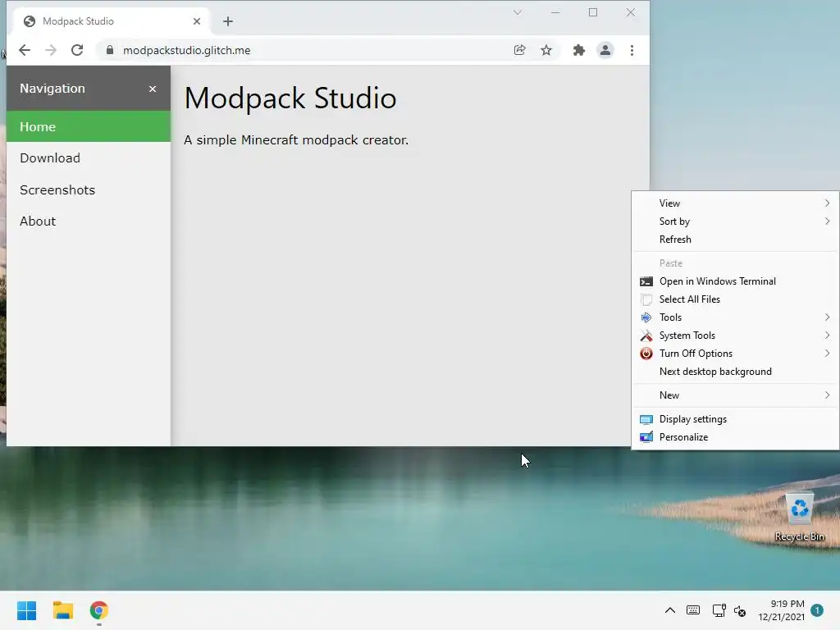Open the clock showing 9:19 PM

pos(781,610)
